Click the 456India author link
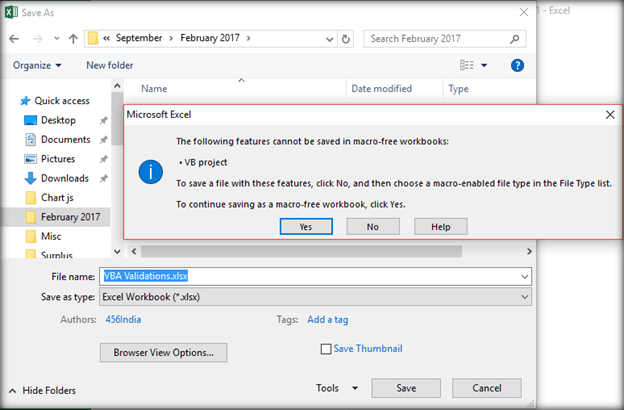This screenshot has width=624, height=410. pos(123,320)
